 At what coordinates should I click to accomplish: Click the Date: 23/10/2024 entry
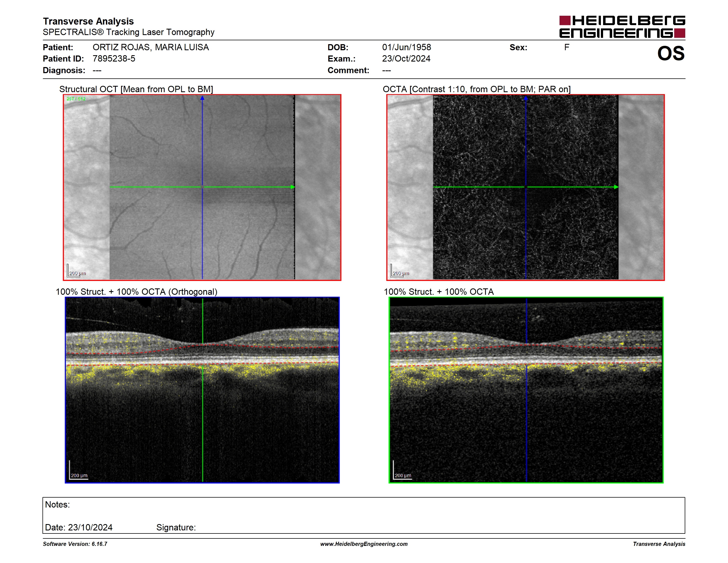point(79,527)
